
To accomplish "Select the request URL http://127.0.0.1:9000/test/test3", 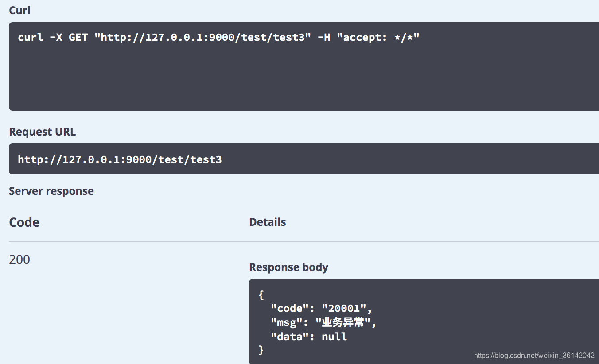I will (x=120, y=159).
